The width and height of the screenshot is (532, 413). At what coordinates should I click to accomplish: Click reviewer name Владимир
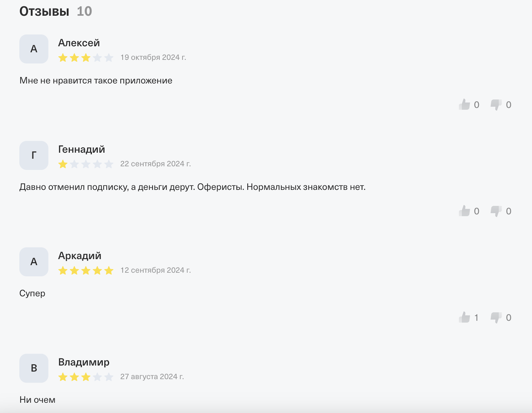(x=84, y=362)
